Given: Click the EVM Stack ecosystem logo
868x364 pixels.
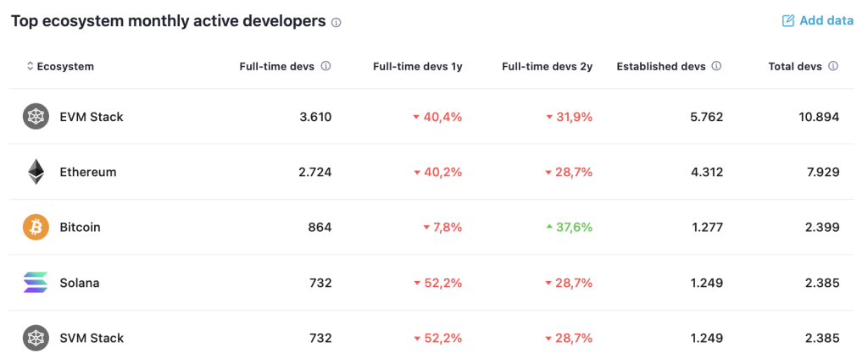Looking at the screenshot, I should click(x=36, y=117).
